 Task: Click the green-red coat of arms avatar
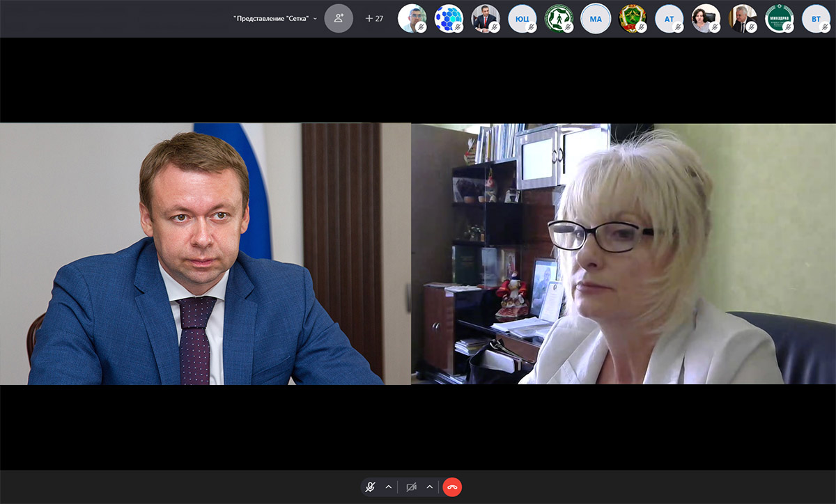click(x=633, y=19)
